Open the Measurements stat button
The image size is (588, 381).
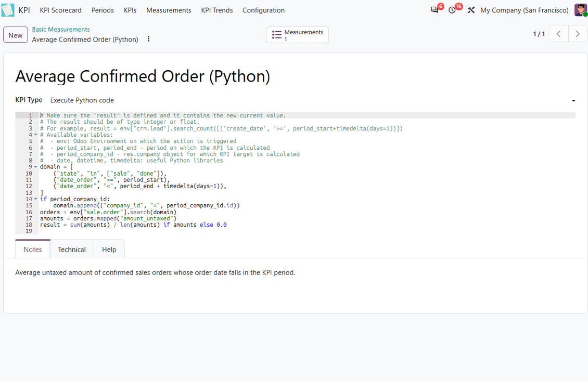pyautogui.click(x=297, y=35)
